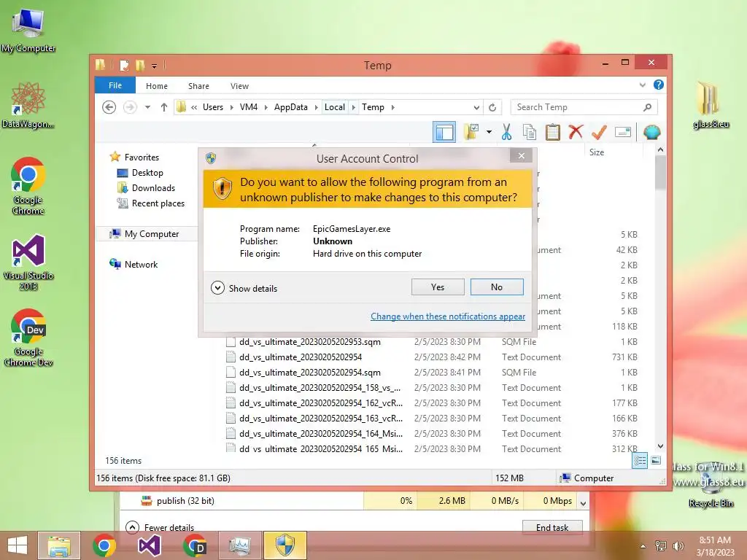Open Chrome Dev from the taskbar
Image resolution: width=747 pixels, height=560 pixels.
tap(194, 545)
